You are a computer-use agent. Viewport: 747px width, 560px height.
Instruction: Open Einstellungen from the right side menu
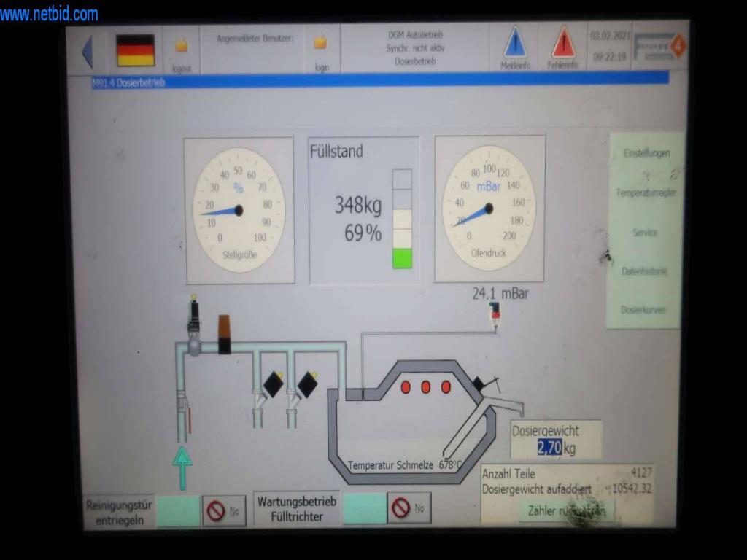(646, 154)
